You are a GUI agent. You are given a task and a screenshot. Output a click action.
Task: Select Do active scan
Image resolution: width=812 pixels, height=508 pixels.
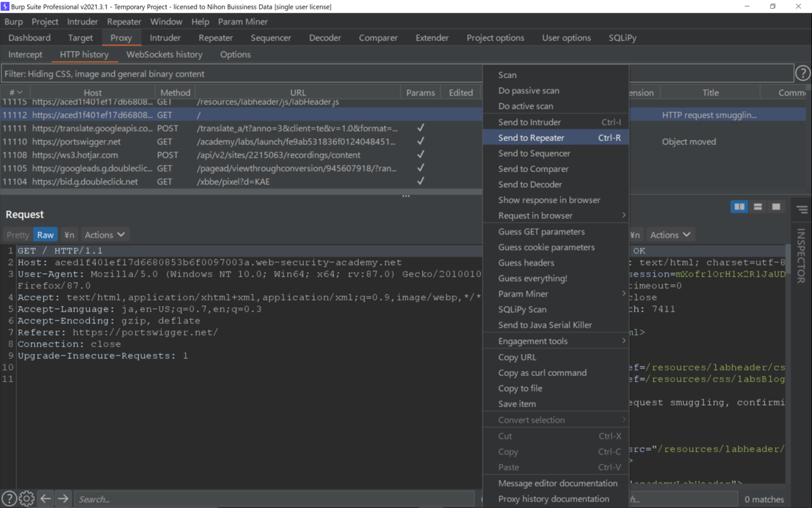pyautogui.click(x=556, y=106)
